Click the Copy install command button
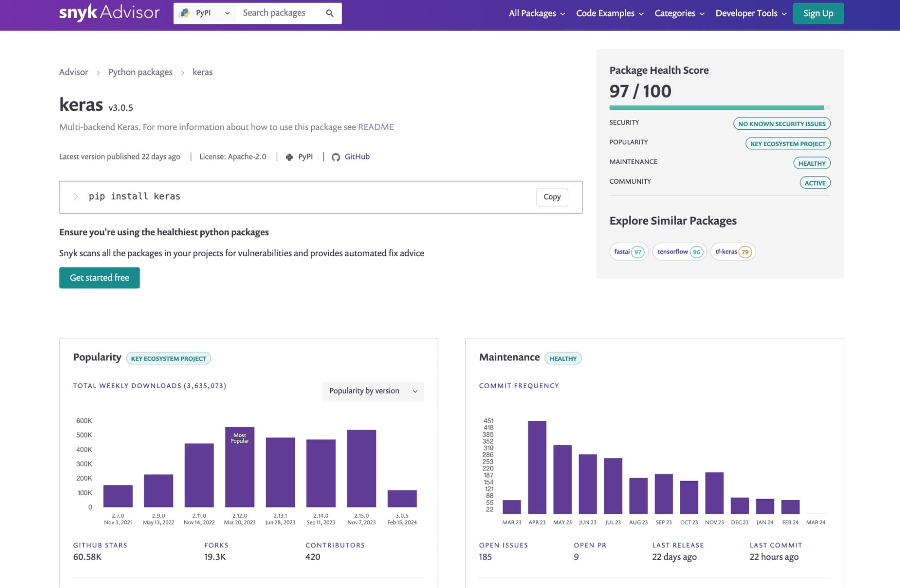The width and height of the screenshot is (900, 588). [x=552, y=197]
